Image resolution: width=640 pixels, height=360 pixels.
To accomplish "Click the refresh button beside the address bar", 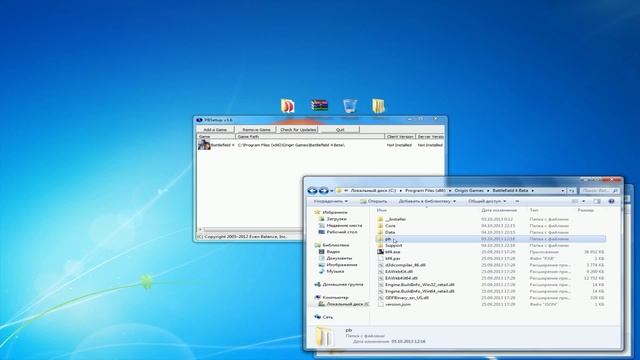I will click(572, 191).
